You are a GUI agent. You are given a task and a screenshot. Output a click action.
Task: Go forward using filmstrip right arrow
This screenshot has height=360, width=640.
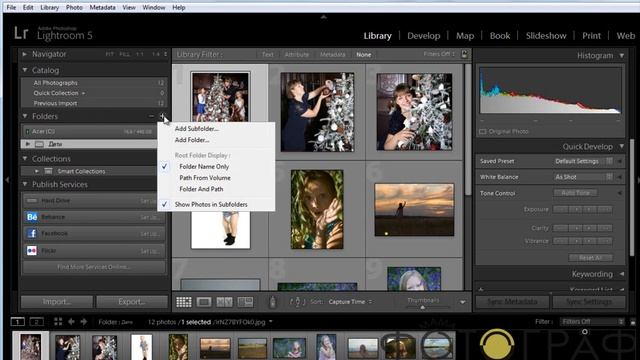pyautogui.click(x=84, y=322)
